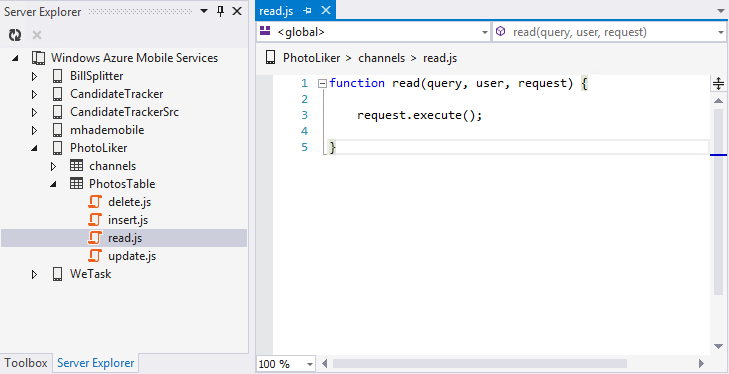Screen dimensions: 729x374
Task: Click the channels table icon
Action: pos(76,166)
